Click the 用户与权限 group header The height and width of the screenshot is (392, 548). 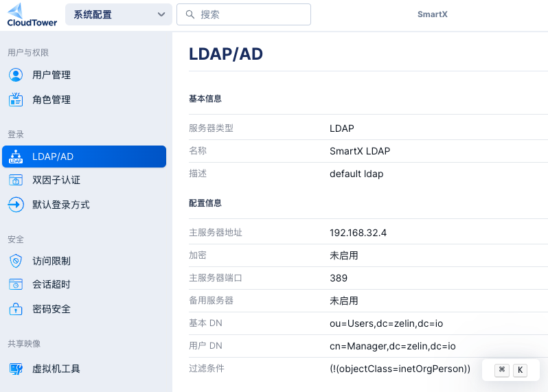click(28, 53)
